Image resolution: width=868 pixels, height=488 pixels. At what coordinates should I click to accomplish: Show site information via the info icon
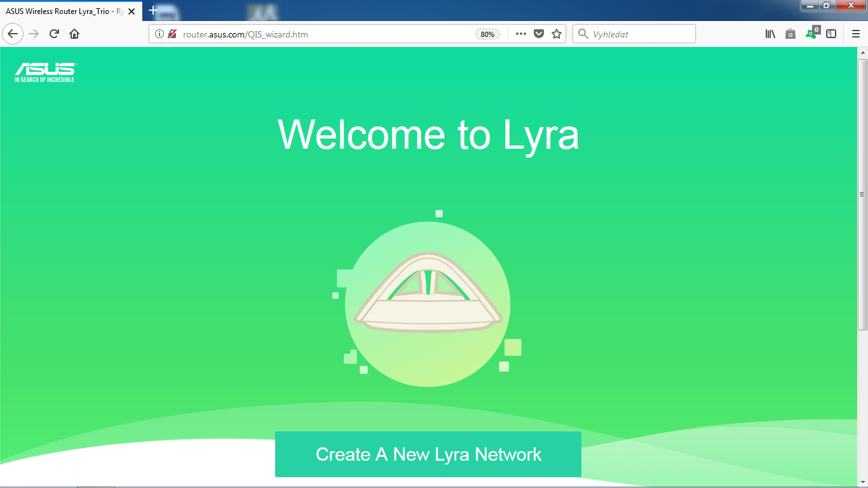click(159, 34)
